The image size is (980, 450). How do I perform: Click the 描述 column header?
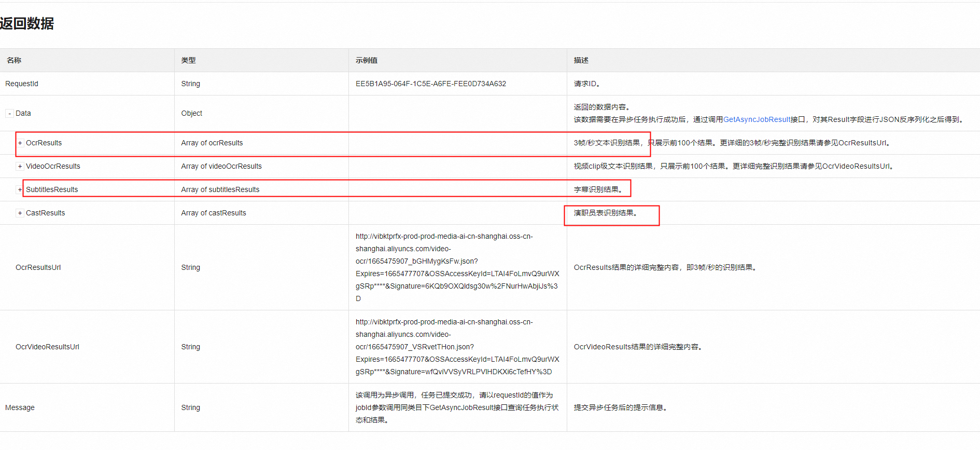coord(581,60)
